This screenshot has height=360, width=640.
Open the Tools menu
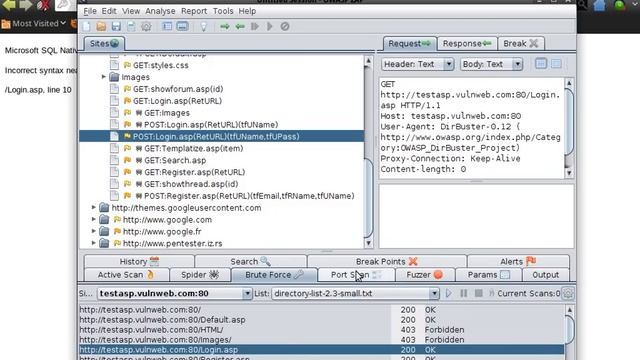223,11
